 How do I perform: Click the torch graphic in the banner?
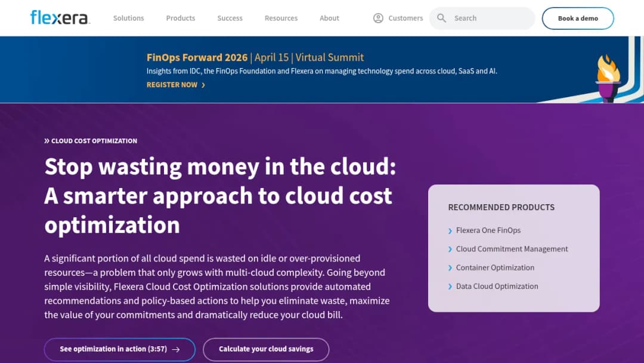click(x=608, y=78)
